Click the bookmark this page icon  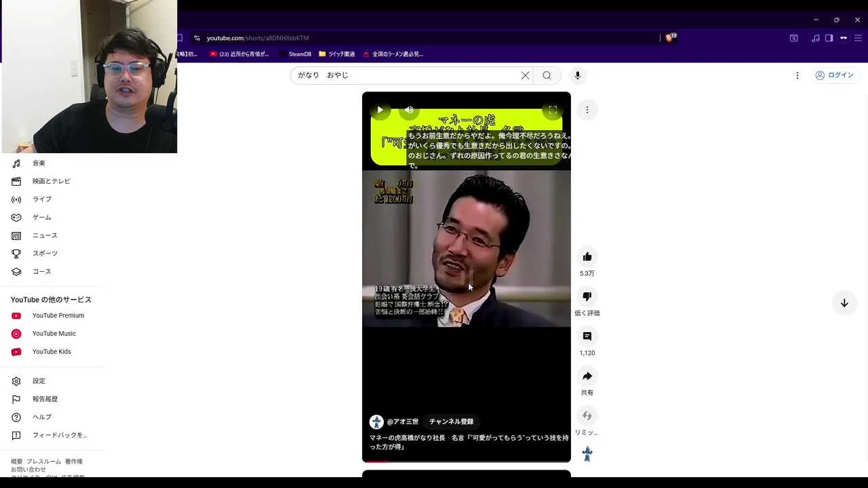[180, 38]
